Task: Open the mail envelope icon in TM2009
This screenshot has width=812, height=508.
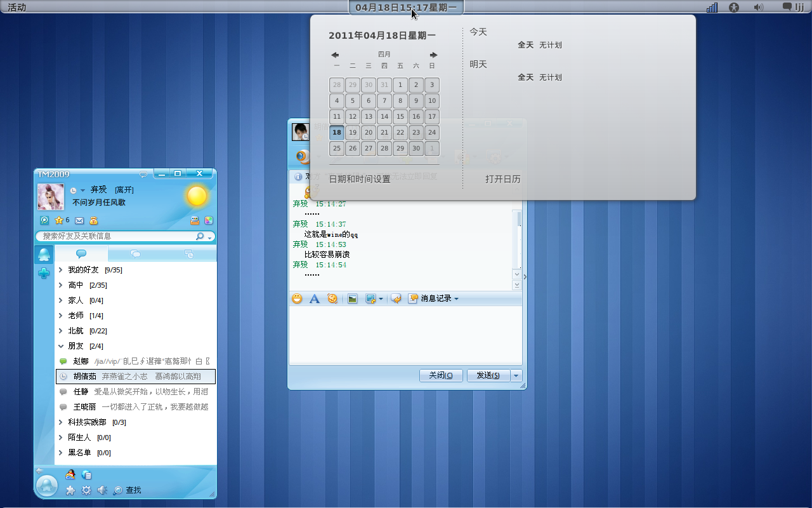Action: (79, 220)
